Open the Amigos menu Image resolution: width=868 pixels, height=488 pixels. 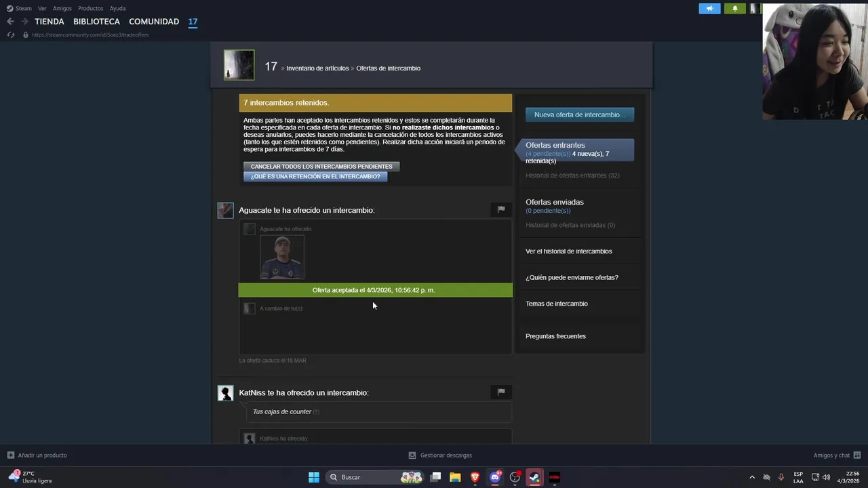pos(62,8)
